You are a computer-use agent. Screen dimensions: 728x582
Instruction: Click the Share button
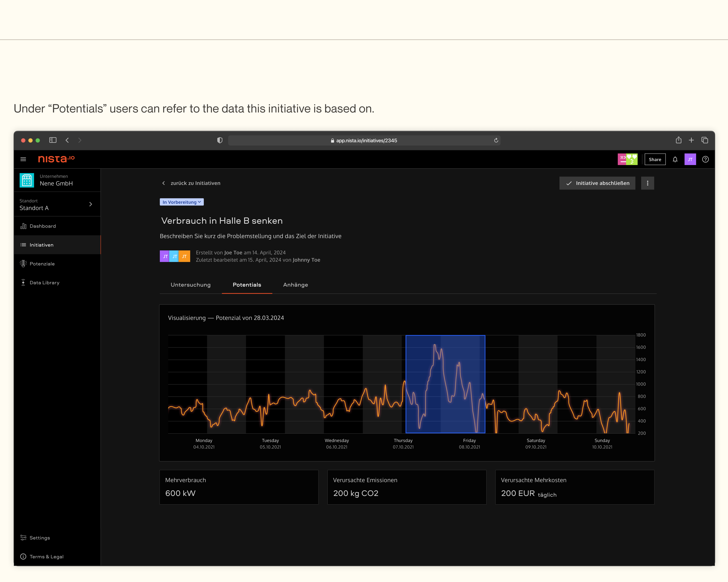655,159
